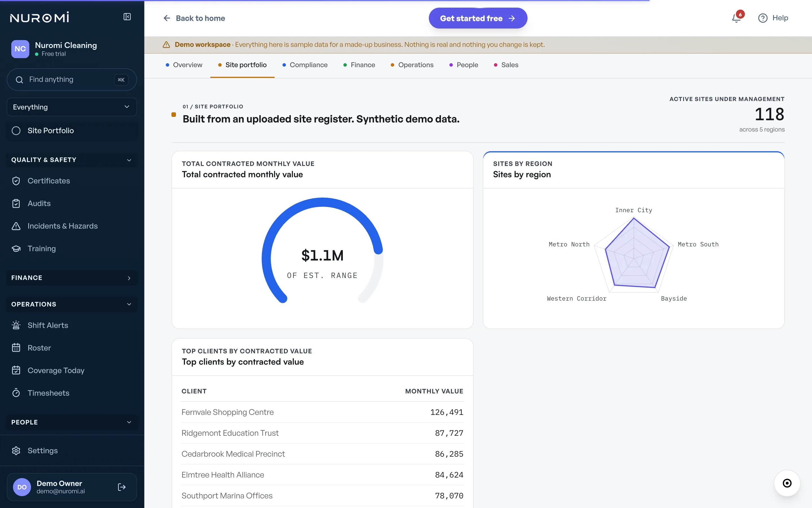The width and height of the screenshot is (812, 508).
Task: Click the Shift Alerts siren icon
Action: point(16,325)
